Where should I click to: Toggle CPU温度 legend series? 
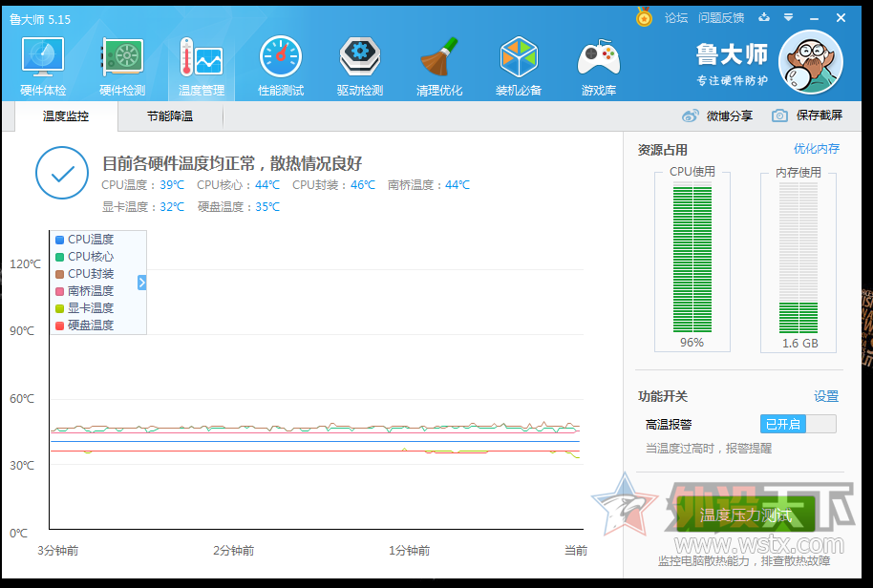click(x=84, y=240)
